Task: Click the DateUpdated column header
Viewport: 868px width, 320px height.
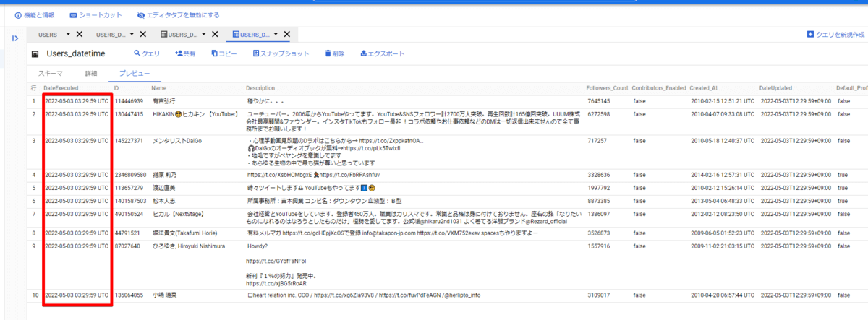Action: coord(775,88)
